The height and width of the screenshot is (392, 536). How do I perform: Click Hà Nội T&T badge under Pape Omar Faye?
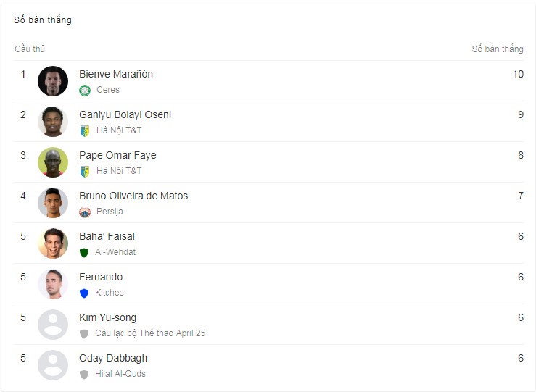pos(85,172)
